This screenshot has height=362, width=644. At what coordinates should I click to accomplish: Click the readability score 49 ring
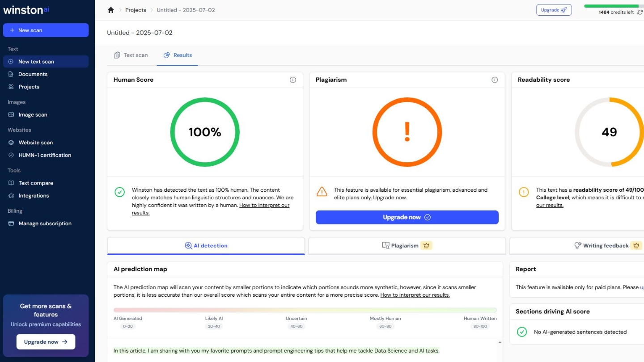click(x=609, y=132)
